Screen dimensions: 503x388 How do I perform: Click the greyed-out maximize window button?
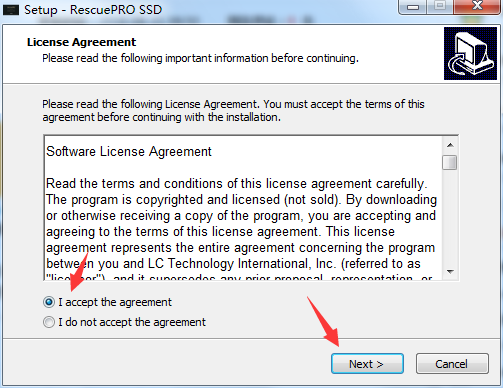click(x=440, y=6)
